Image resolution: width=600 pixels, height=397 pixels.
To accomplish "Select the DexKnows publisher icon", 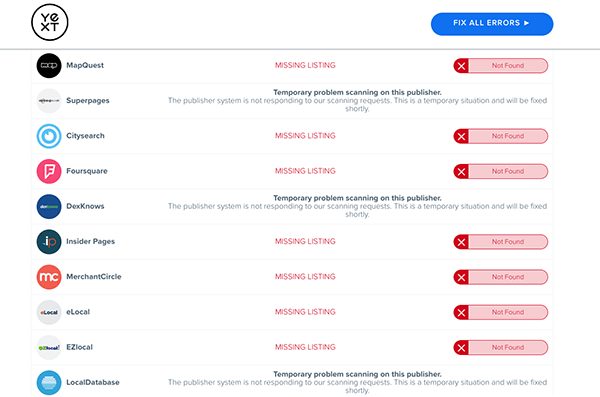I will pos(49,206).
